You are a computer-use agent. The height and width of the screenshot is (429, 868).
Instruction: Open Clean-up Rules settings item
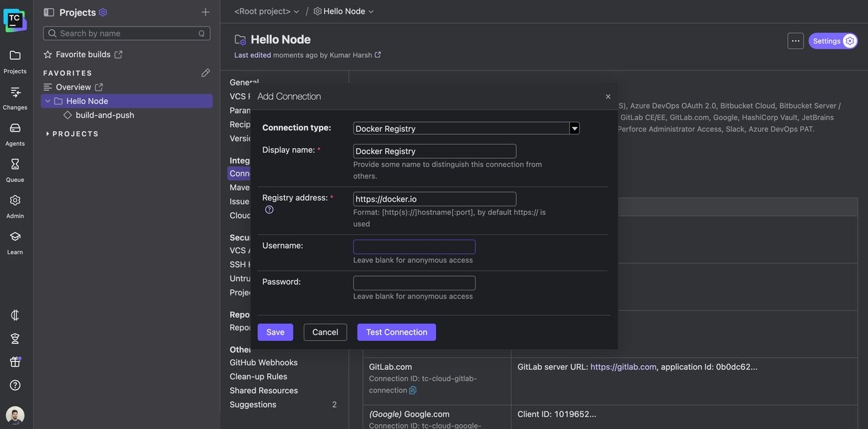point(258,377)
